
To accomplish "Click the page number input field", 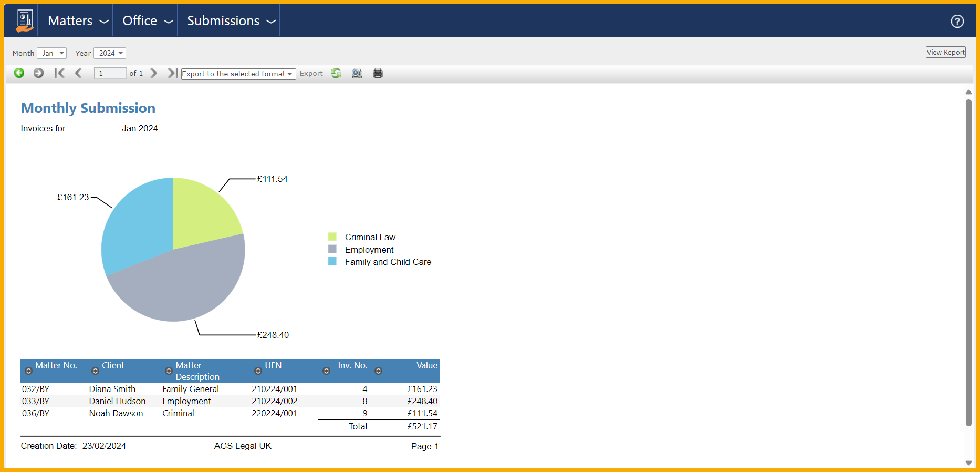I will [110, 73].
